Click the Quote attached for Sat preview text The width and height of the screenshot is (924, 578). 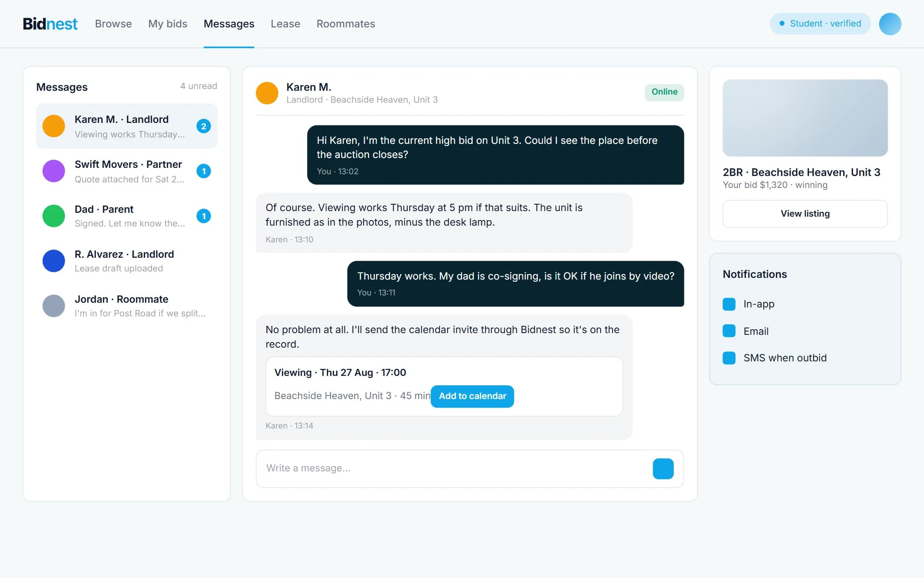pyautogui.click(x=129, y=179)
